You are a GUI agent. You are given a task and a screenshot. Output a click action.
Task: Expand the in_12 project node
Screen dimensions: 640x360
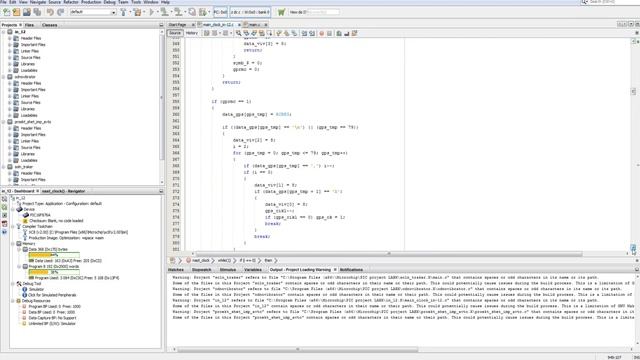4,31
